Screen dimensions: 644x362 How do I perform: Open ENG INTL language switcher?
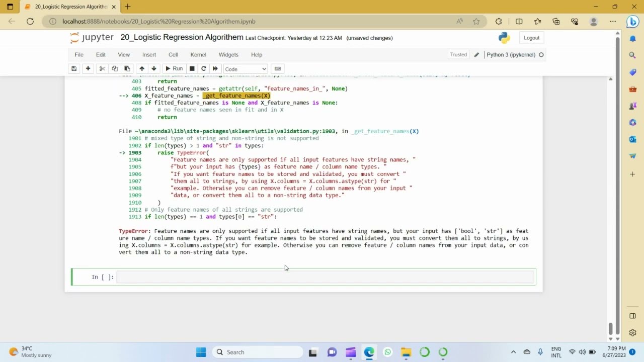556,352
